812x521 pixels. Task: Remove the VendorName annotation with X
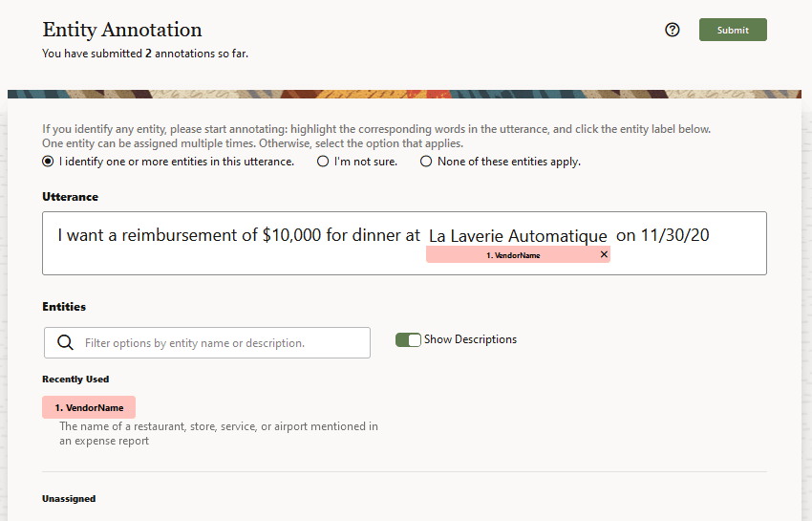click(x=604, y=255)
